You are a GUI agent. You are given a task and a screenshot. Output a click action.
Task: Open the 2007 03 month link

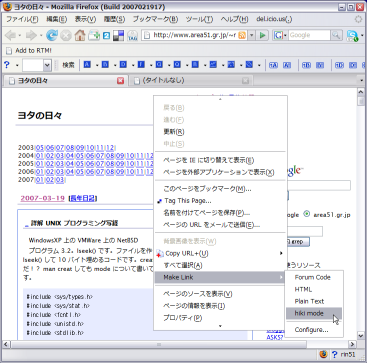[60, 180]
